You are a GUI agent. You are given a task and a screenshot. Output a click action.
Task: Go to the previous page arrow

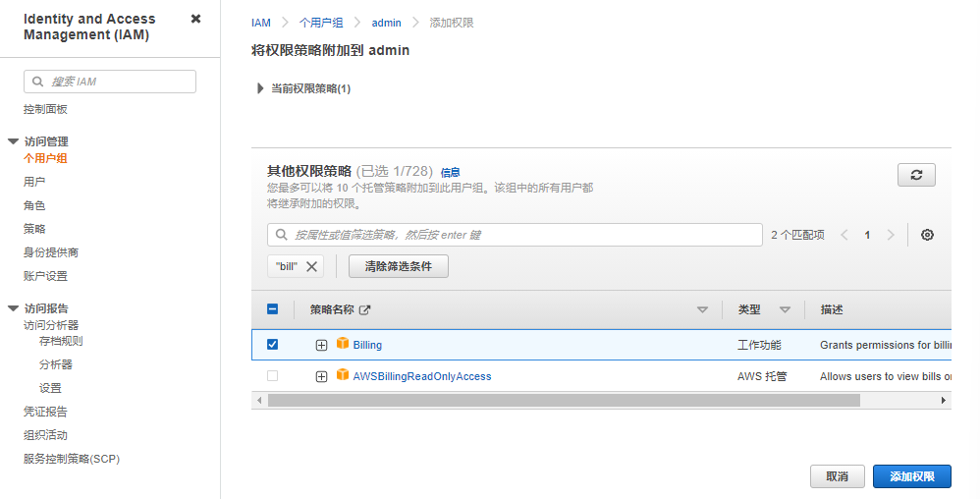pos(844,235)
